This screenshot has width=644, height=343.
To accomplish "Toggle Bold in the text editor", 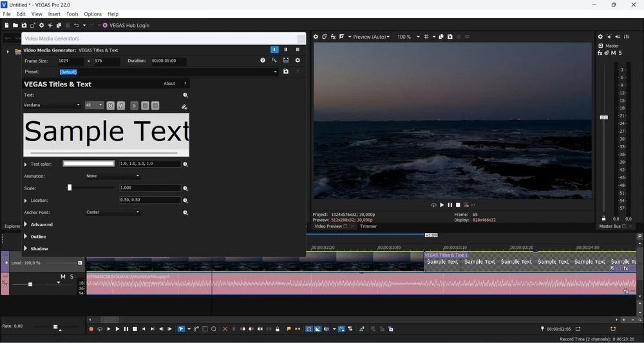I will click(x=111, y=105).
